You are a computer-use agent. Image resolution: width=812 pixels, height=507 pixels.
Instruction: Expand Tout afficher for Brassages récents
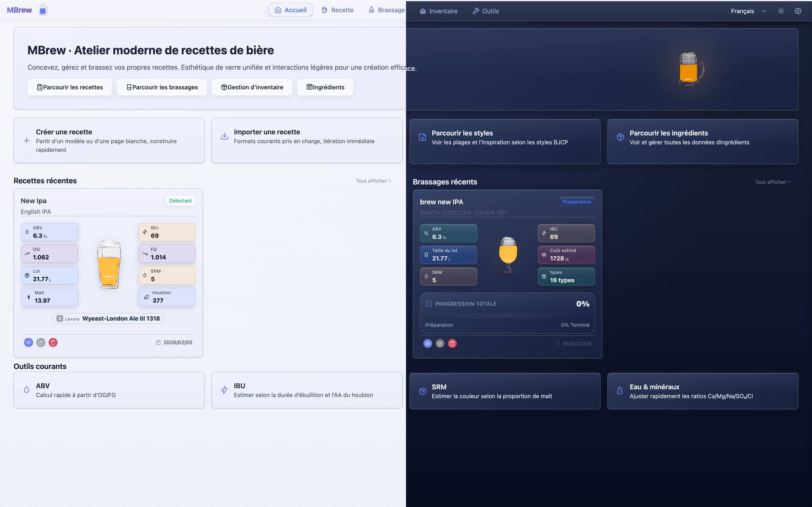click(x=772, y=182)
